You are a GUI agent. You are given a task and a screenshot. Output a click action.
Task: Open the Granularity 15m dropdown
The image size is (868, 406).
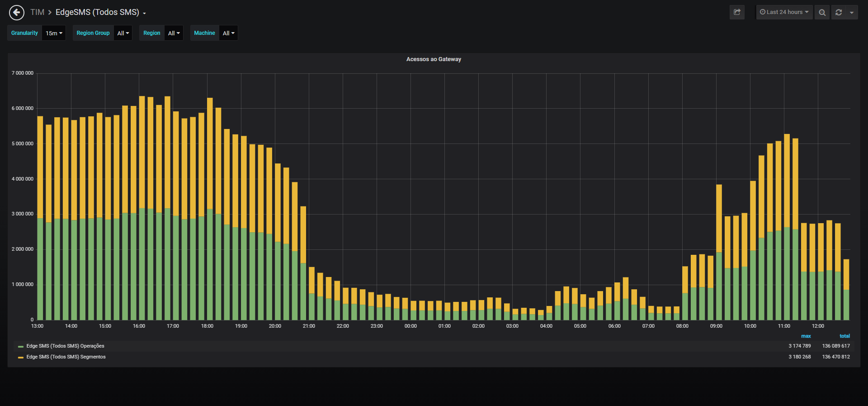point(54,33)
